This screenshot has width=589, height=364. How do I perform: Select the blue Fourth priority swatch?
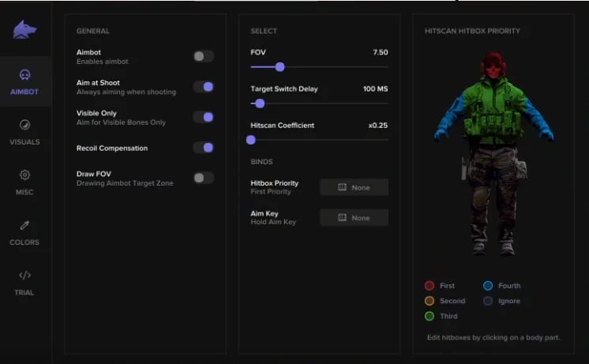point(488,286)
